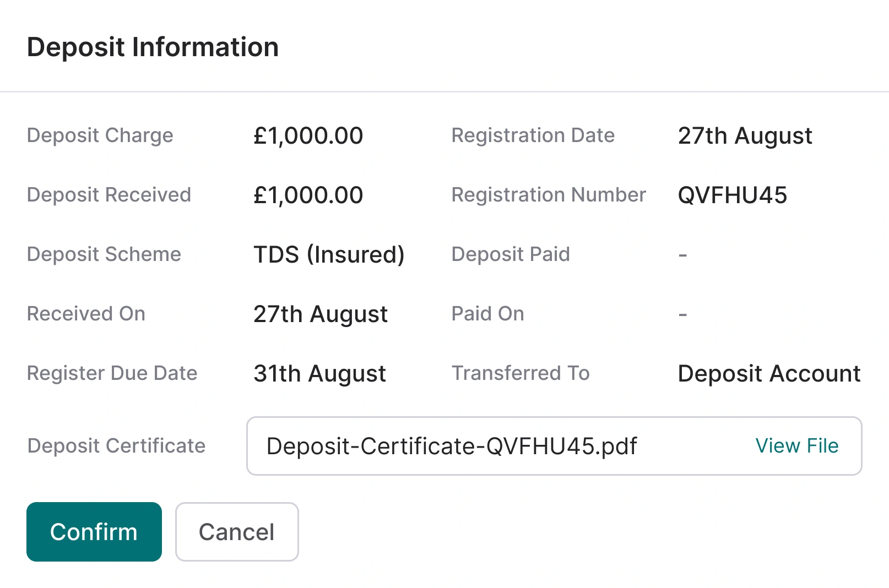Click the Deposit Paid dash placeholder
Image resolution: width=889 pixels, height=588 pixels.
[x=682, y=254]
